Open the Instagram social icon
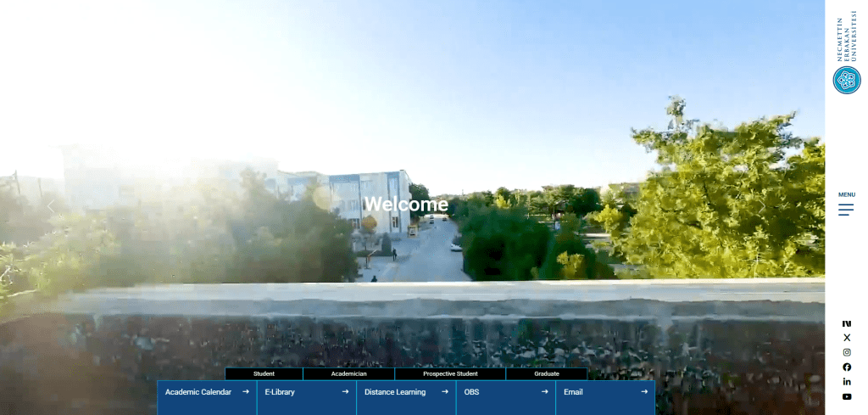The width and height of the screenshot is (868, 415). (847, 352)
